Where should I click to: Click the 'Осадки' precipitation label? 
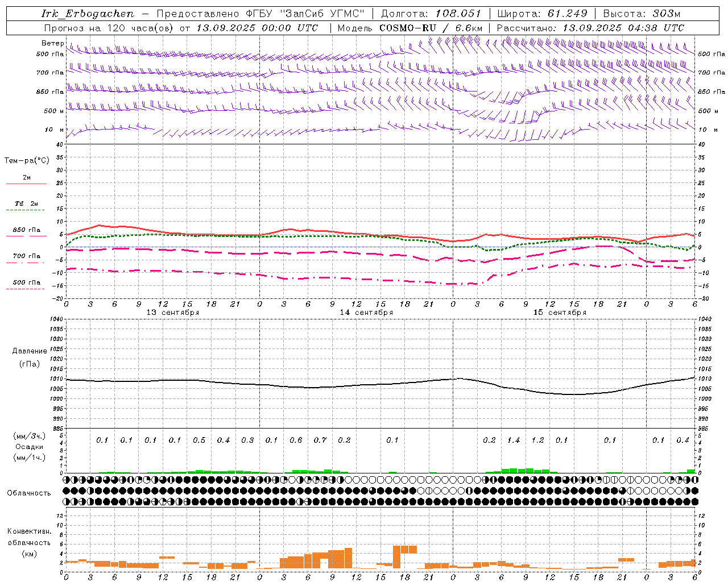30,447
